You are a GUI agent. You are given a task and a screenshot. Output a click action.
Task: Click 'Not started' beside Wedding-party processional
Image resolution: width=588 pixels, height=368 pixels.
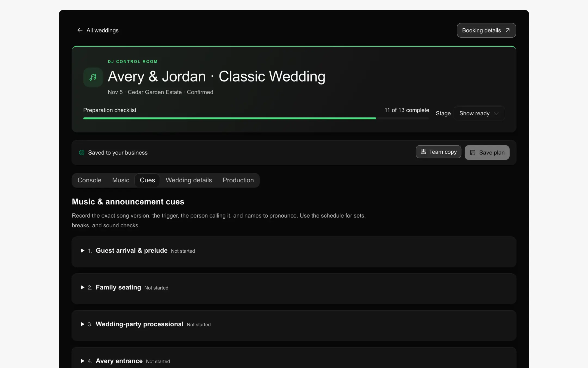199,325
